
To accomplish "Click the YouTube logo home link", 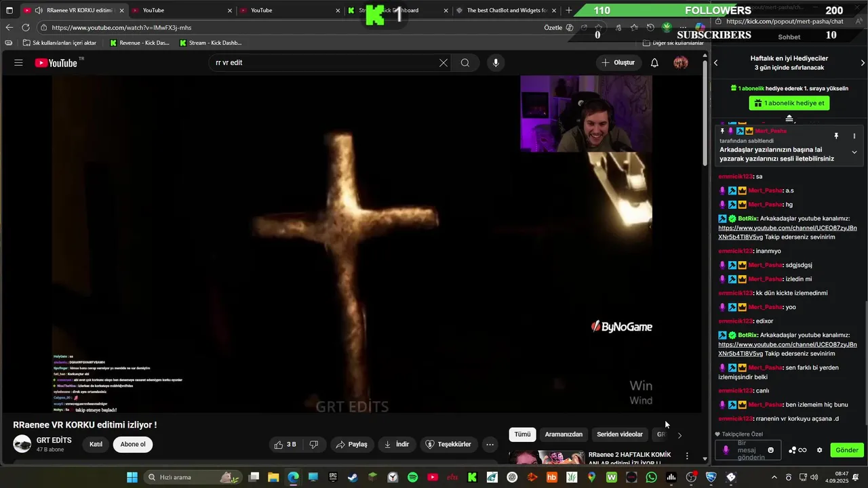I will [57, 62].
